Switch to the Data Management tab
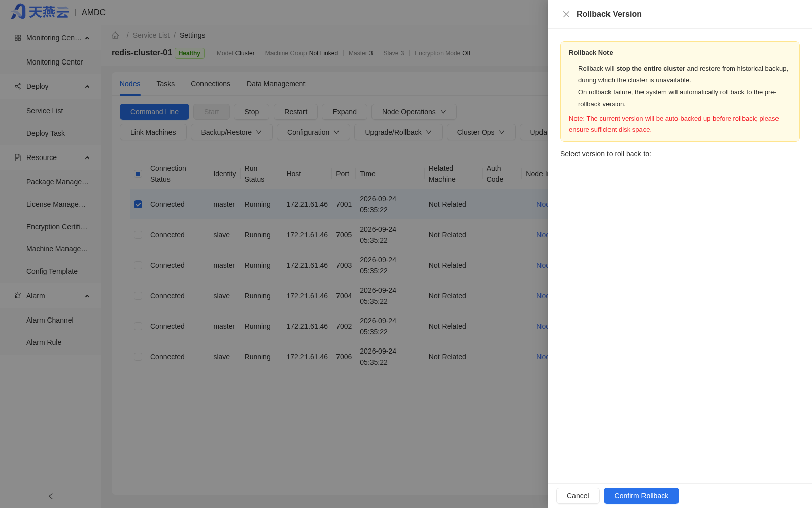The height and width of the screenshot is (508, 812). 276,84
